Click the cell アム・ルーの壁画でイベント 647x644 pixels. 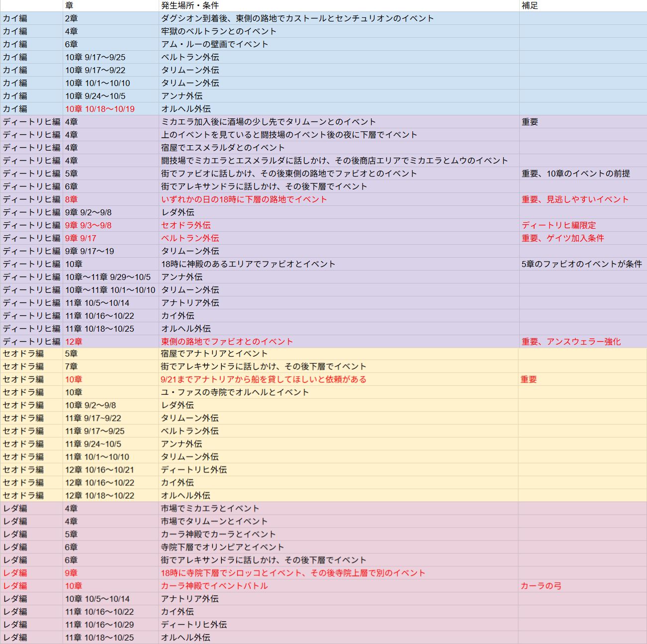339,44
